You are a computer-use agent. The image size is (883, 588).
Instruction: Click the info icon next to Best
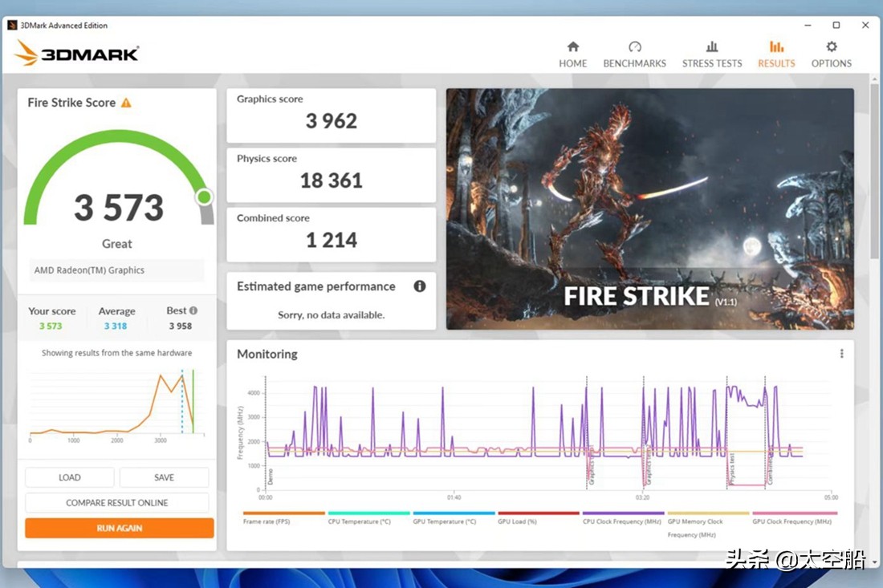pos(193,310)
